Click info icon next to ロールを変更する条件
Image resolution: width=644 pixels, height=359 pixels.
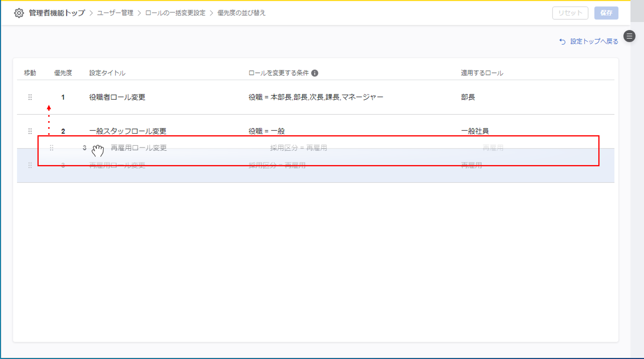(315, 73)
